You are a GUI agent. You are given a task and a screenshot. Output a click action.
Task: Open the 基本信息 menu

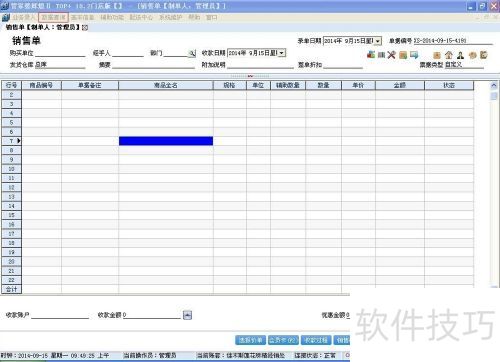(x=82, y=17)
